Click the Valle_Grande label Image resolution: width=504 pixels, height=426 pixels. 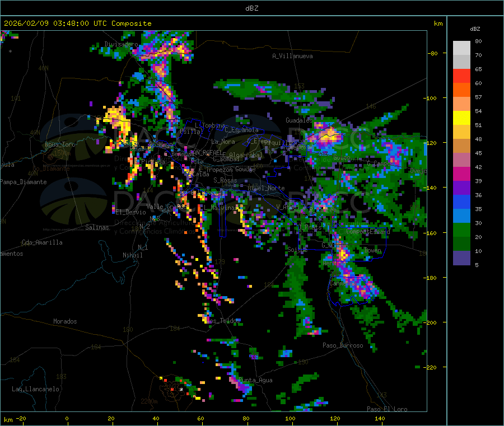coord(165,206)
